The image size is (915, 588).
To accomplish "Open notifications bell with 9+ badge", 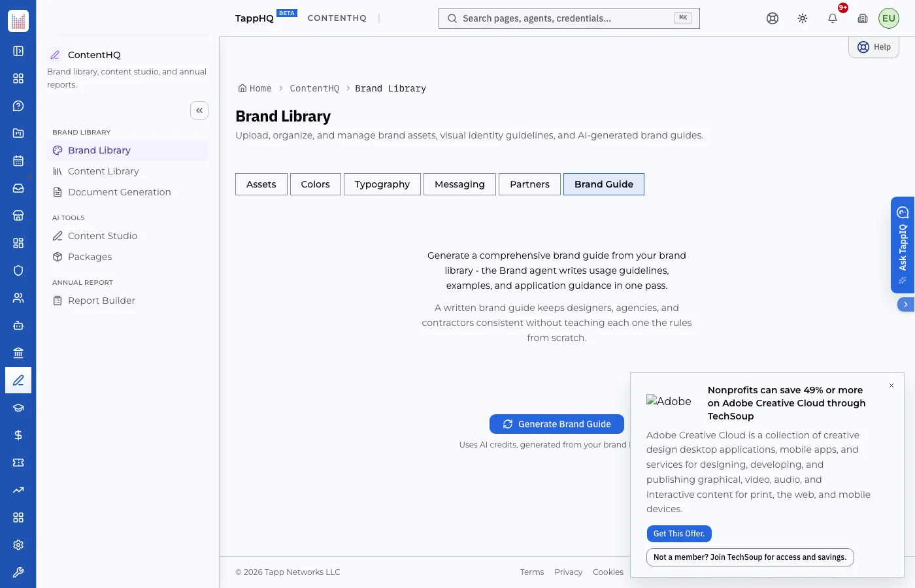I will coord(833,18).
